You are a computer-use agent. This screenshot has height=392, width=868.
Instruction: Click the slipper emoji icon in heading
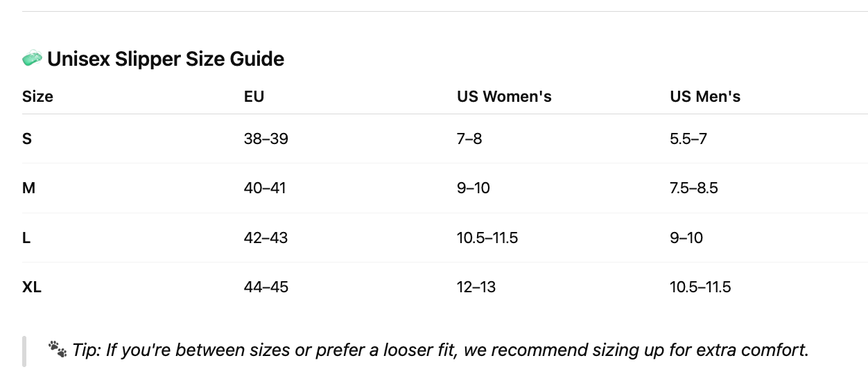[x=32, y=59]
